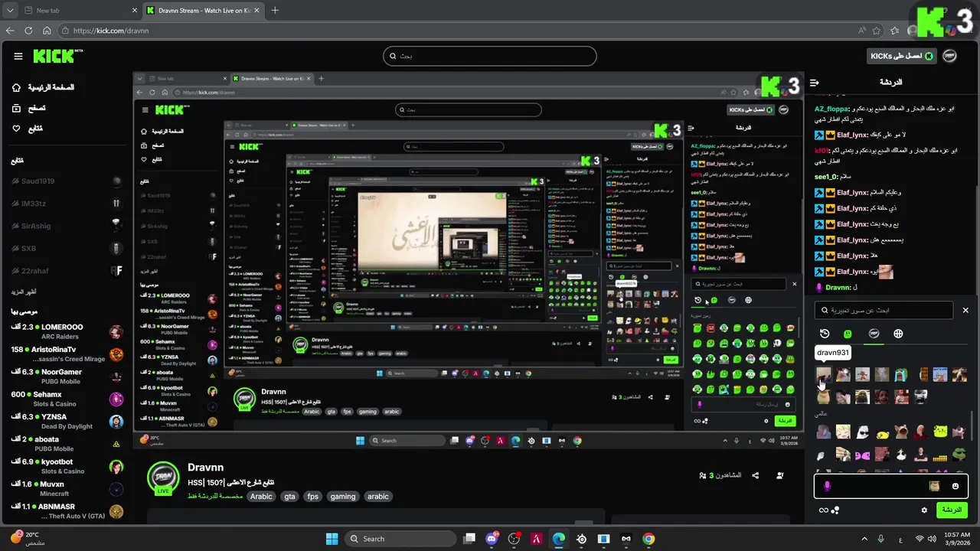
Task: Click the Windows Start button
Action: 332,539
